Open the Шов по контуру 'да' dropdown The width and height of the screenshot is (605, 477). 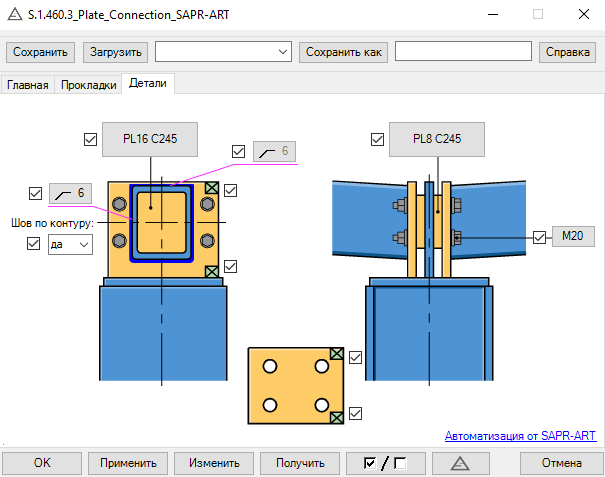(x=70, y=244)
